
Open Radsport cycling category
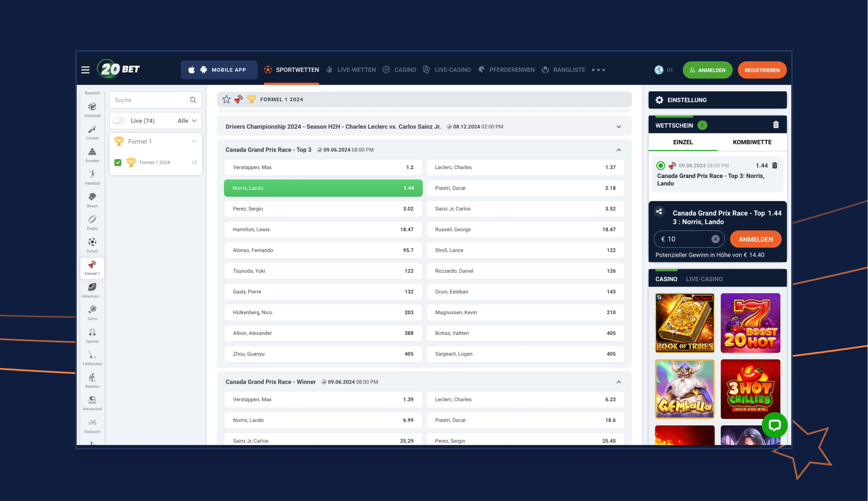[92, 426]
